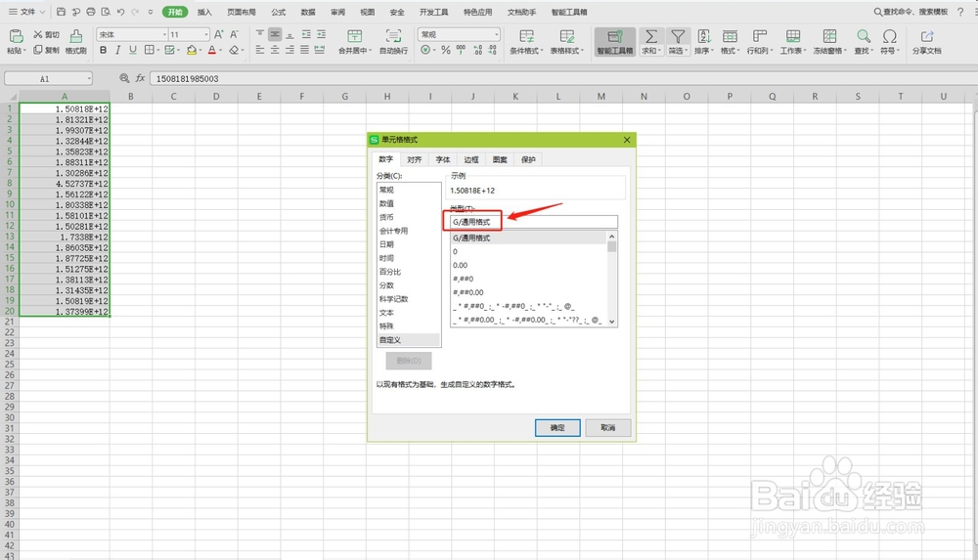
Task: Switch to the Formulas (公式) ribbon tab
Action: tap(278, 12)
